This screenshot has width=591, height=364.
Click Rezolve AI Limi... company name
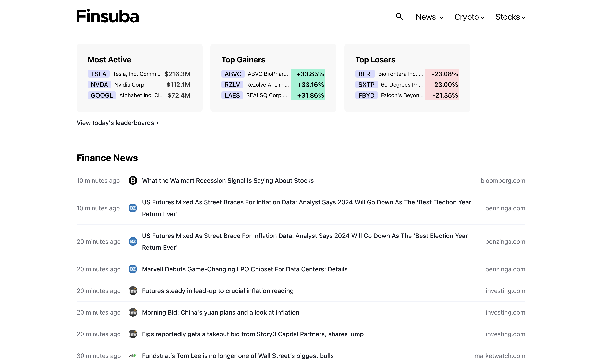pos(268,84)
